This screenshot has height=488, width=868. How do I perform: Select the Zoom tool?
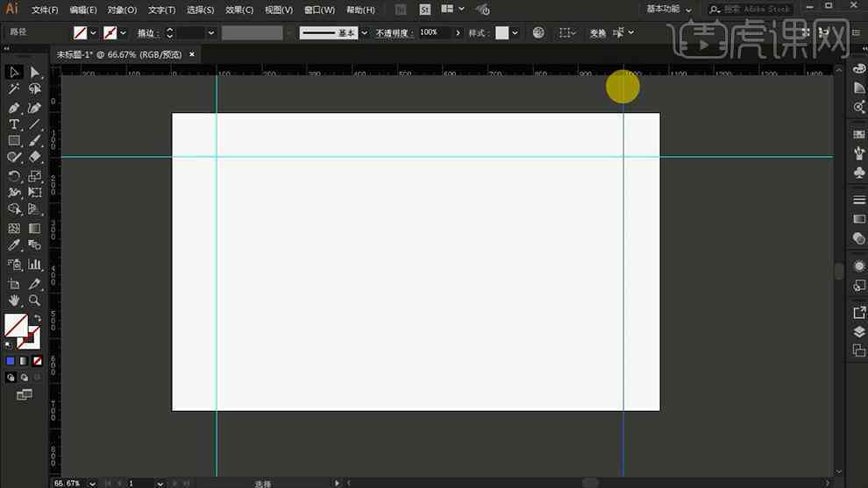(x=34, y=301)
